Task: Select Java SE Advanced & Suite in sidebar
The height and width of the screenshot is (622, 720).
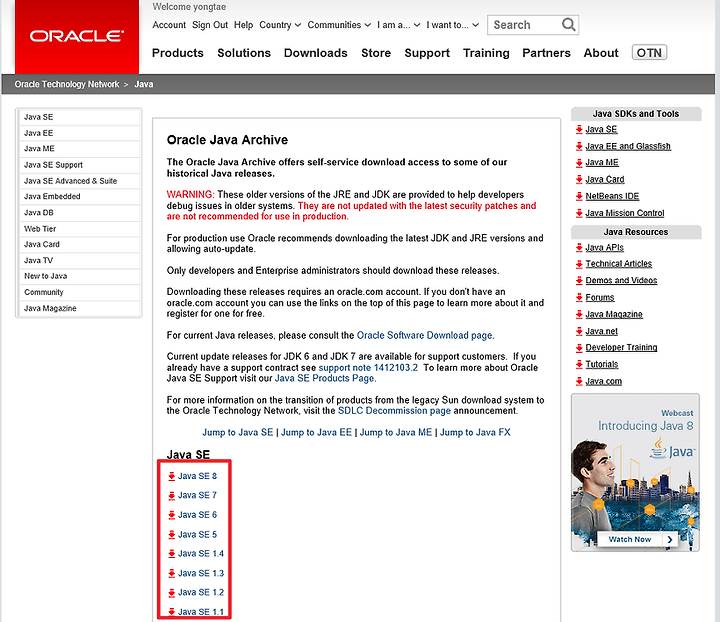Action: [79, 181]
